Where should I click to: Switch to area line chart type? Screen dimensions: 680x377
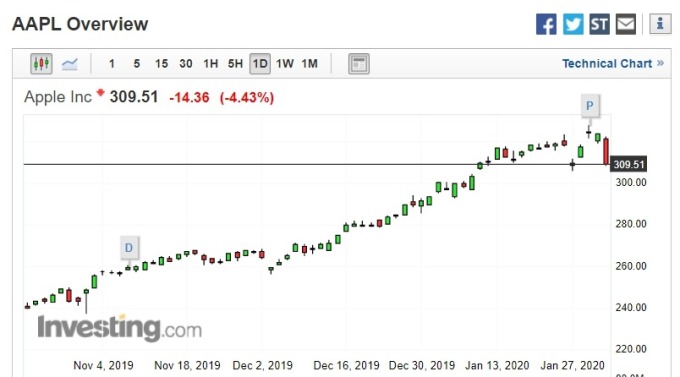(x=69, y=64)
